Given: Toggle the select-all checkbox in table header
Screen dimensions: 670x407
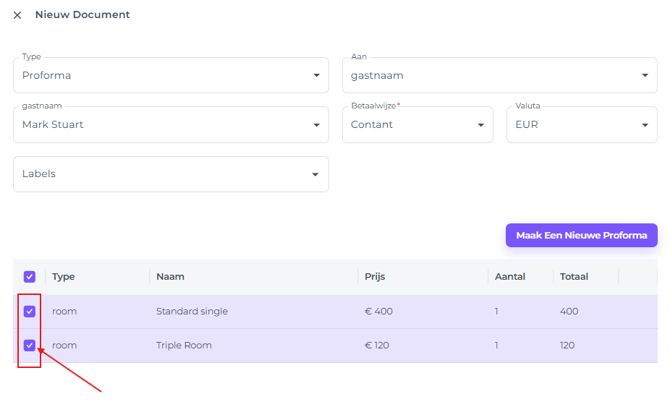Looking at the screenshot, I should 29,277.
